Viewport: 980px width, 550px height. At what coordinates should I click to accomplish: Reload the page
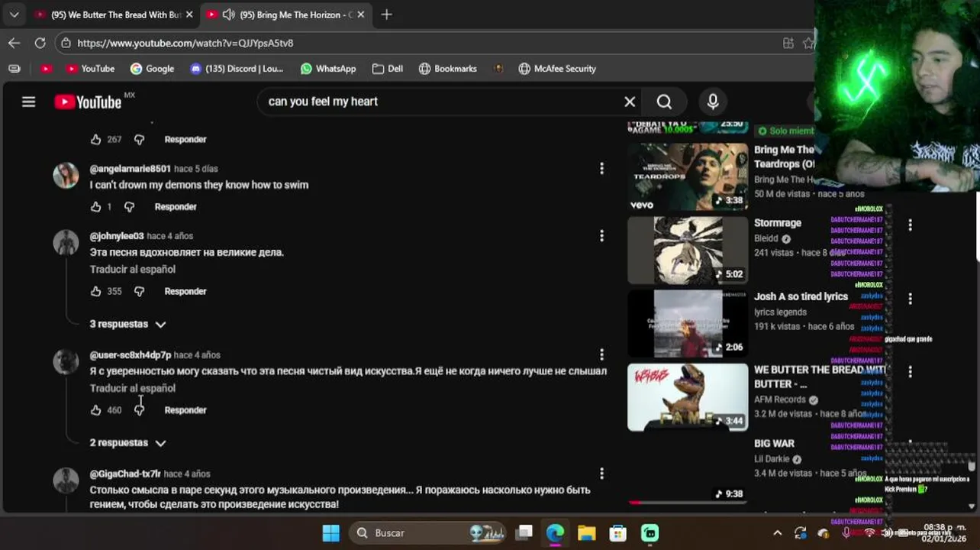tap(40, 43)
